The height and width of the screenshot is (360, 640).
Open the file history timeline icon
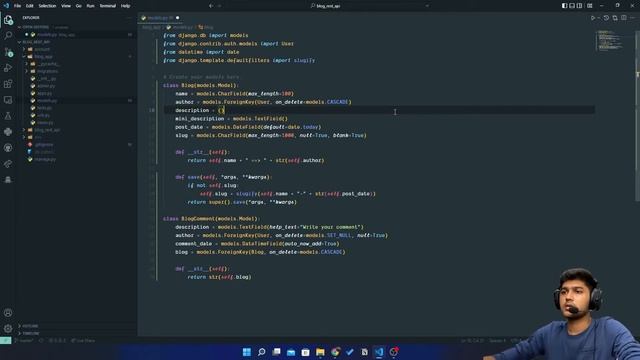(x=606, y=18)
